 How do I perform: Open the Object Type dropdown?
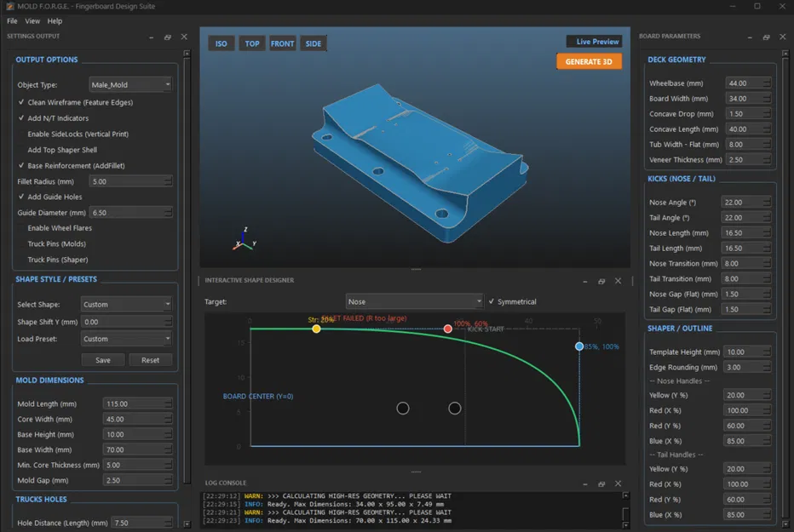(x=130, y=84)
